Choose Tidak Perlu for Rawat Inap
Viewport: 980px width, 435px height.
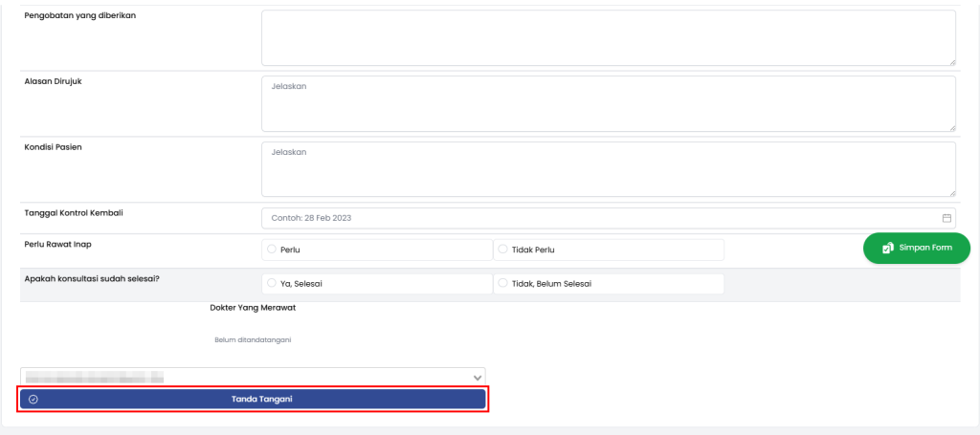pos(503,250)
